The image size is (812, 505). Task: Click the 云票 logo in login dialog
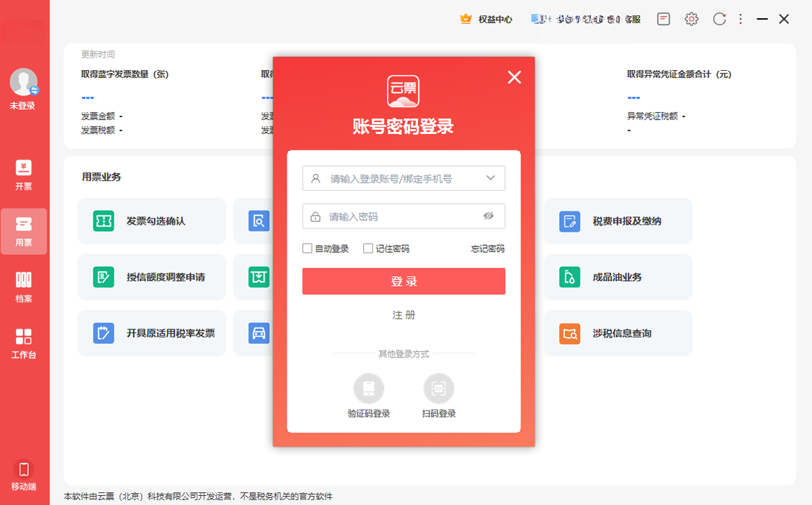403,91
